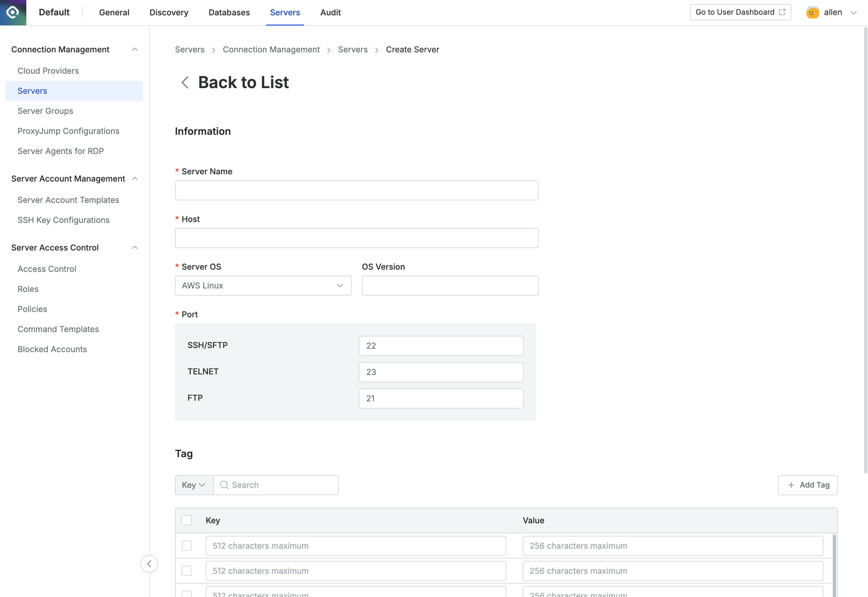Switch to the Databases top tab
Image resolution: width=868 pixels, height=597 pixels.
click(x=229, y=12)
